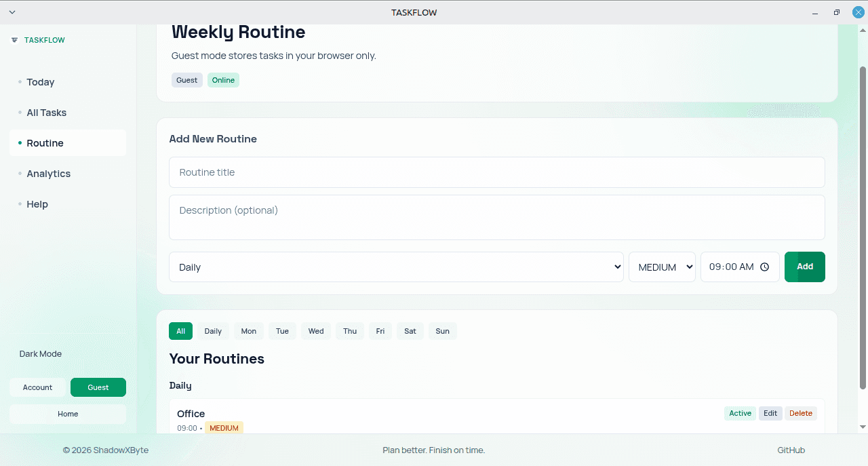Focus the Routine title field

pos(497,172)
